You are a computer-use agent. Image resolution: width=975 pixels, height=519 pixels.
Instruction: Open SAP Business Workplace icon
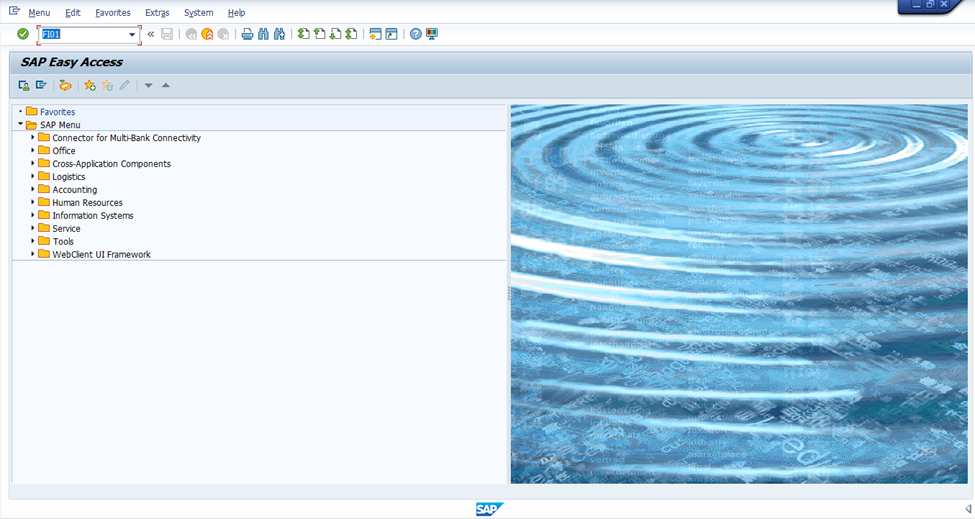[65, 85]
